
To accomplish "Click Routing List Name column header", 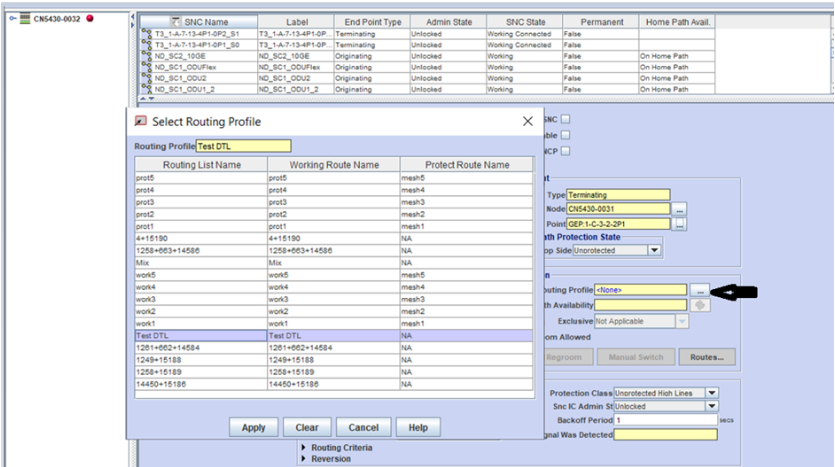I will click(x=201, y=165).
